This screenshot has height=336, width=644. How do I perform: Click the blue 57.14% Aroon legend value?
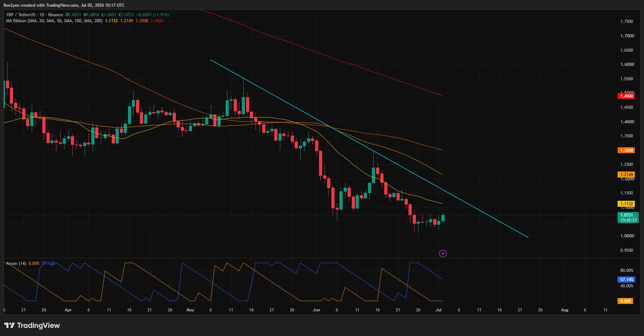[x=49, y=263]
